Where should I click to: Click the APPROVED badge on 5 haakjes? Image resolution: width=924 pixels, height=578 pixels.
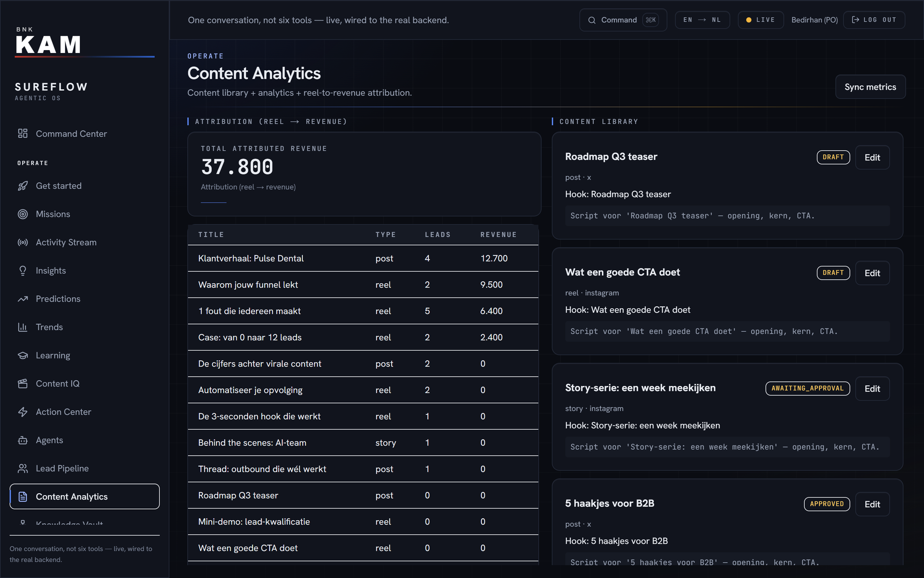pos(827,504)
